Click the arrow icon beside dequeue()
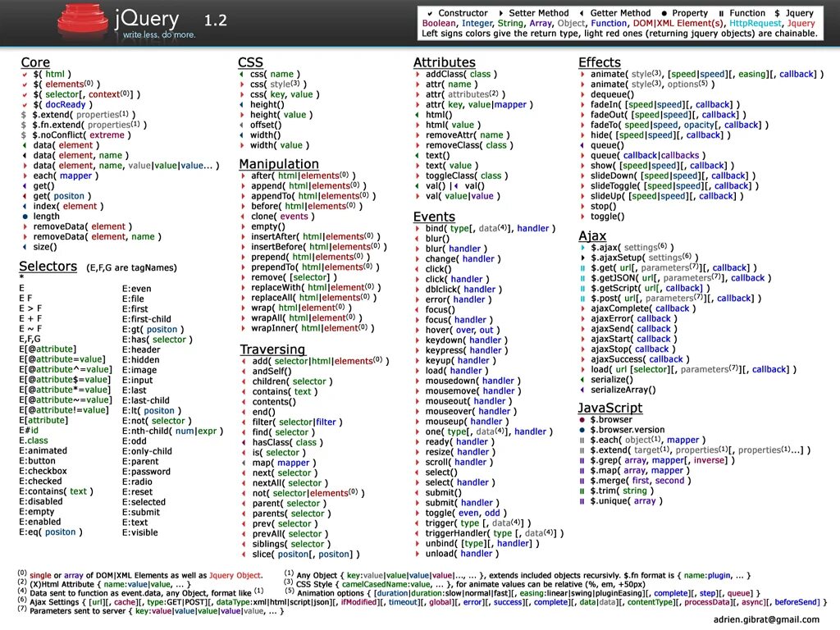 click(x=582, y=94)
